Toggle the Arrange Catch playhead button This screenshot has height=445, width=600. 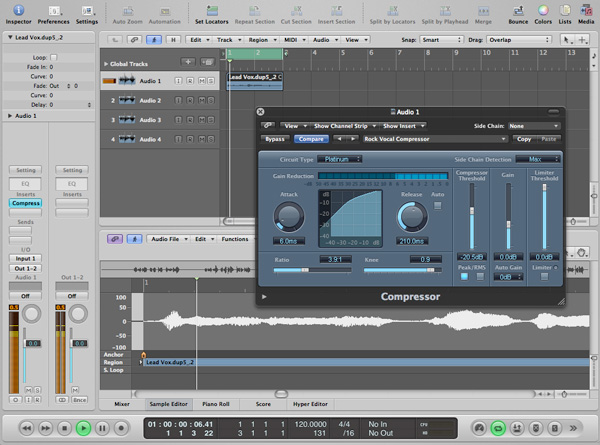click(154, 40)
